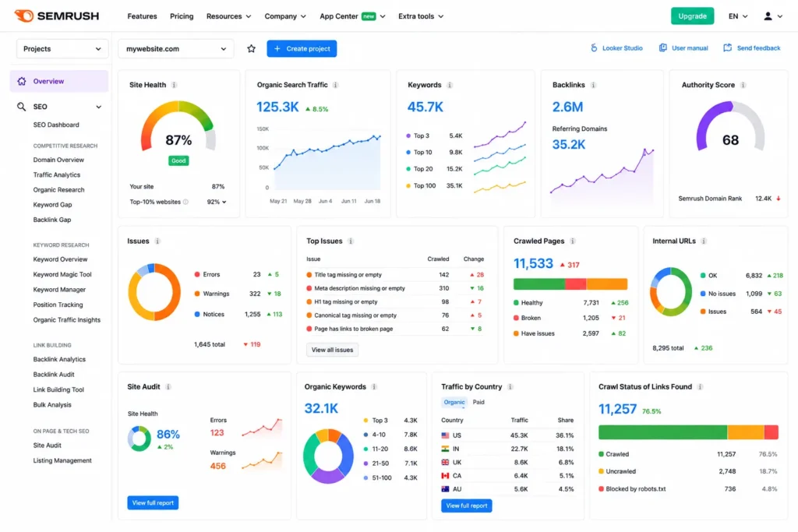View full report in Site Audit
Image resolution: width=798 pixels, height=532 pixels.
point(153,503)
